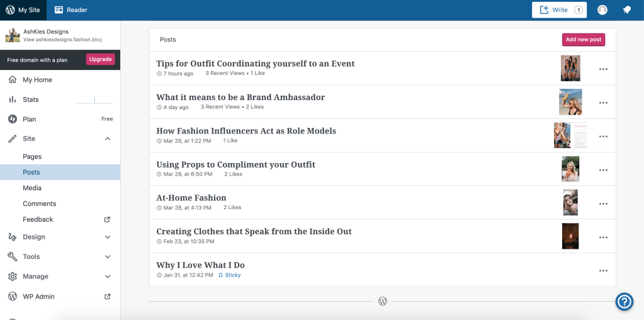The width and height of the screenshot is (644, 320).
Task: Click external link icon beside Feedback
Action: (107, 219)
